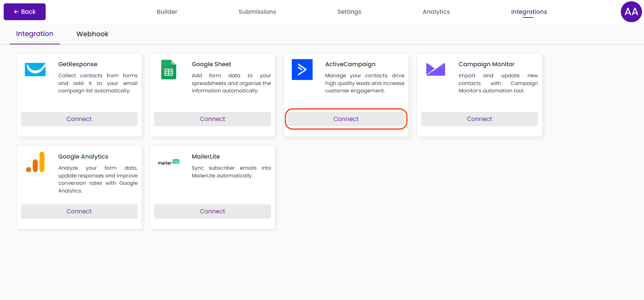Click the 'Manage your contacts, drive' description

365,83
